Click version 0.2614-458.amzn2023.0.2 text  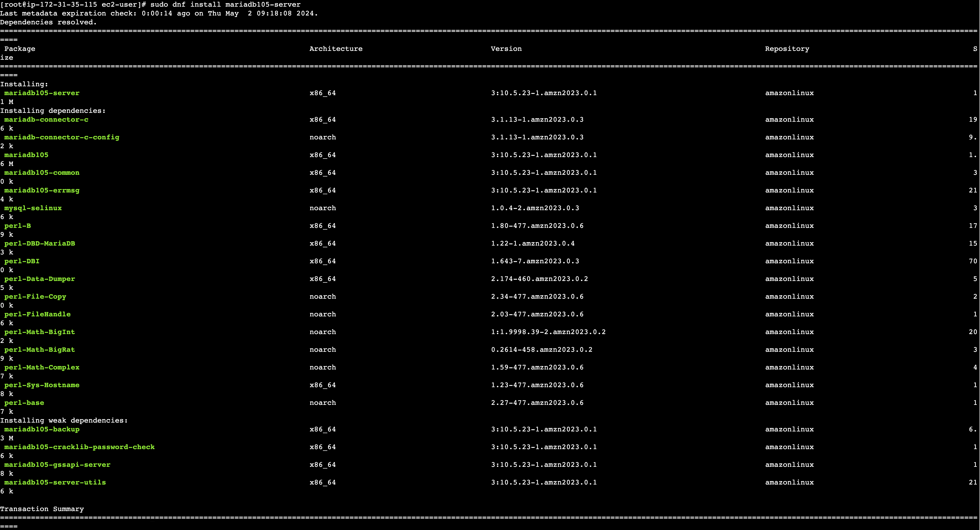[x=542, y=350]
